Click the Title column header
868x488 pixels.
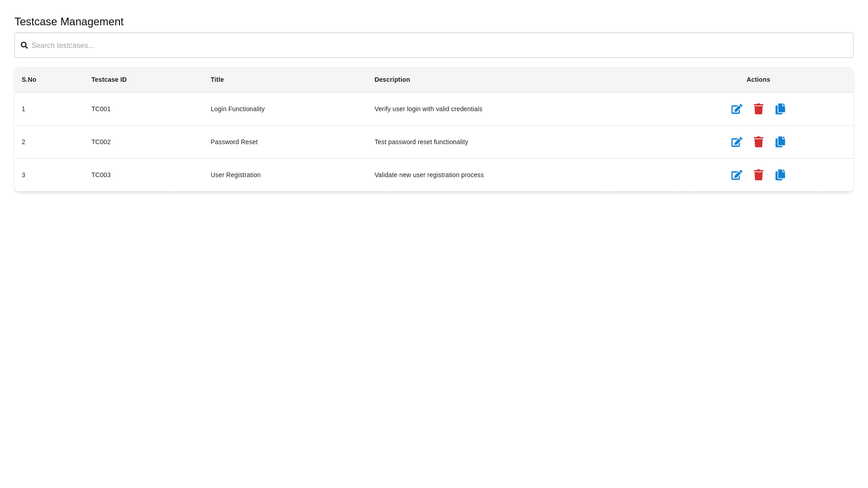pyautogui.click(x=217, y=80)
